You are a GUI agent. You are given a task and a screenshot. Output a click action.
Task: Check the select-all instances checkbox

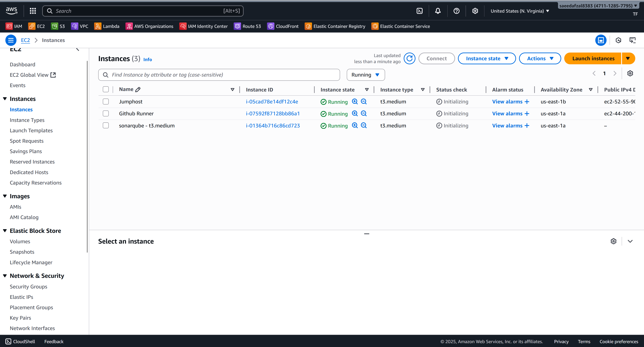coord(105,89)
